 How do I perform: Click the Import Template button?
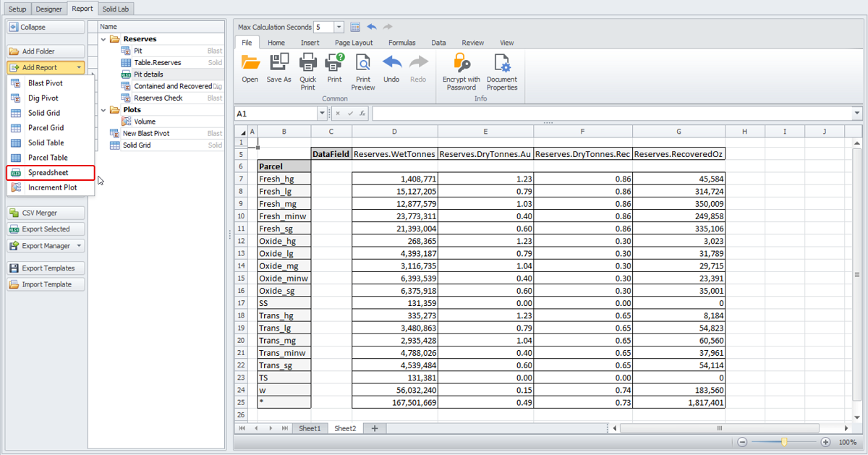[x=46, y=284]
